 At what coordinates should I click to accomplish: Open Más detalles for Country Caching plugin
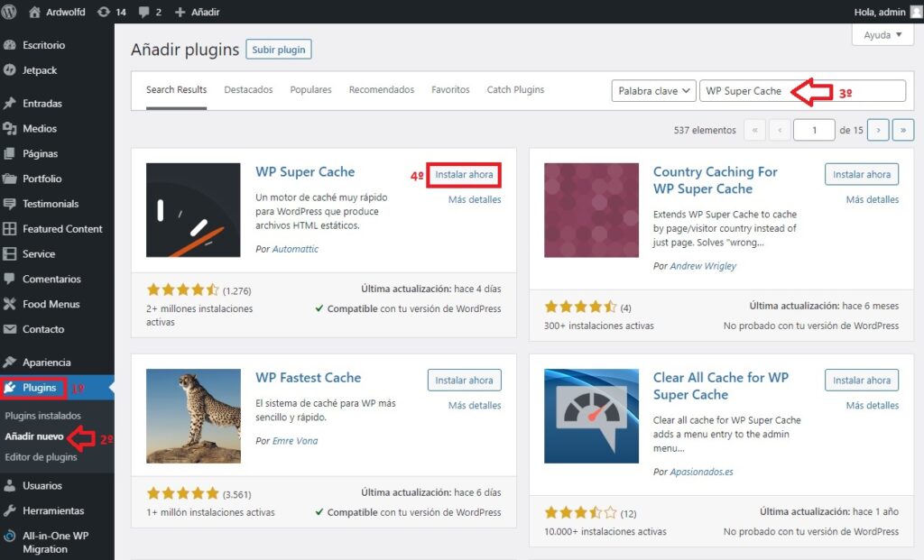tap(873, 199)
